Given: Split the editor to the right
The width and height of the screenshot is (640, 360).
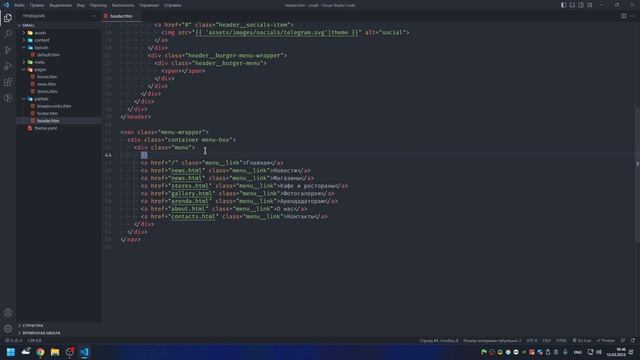Looking at the screenshot, I should coord(624,16).
